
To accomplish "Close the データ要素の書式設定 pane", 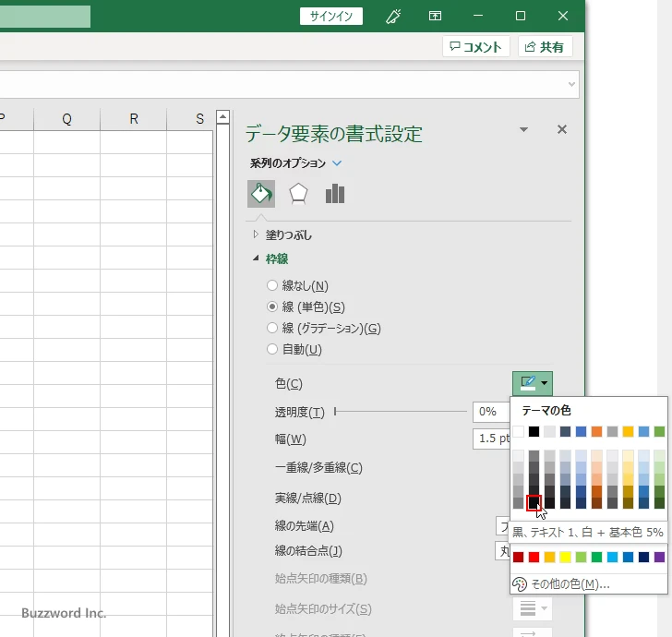I will (x=561, y=130).
